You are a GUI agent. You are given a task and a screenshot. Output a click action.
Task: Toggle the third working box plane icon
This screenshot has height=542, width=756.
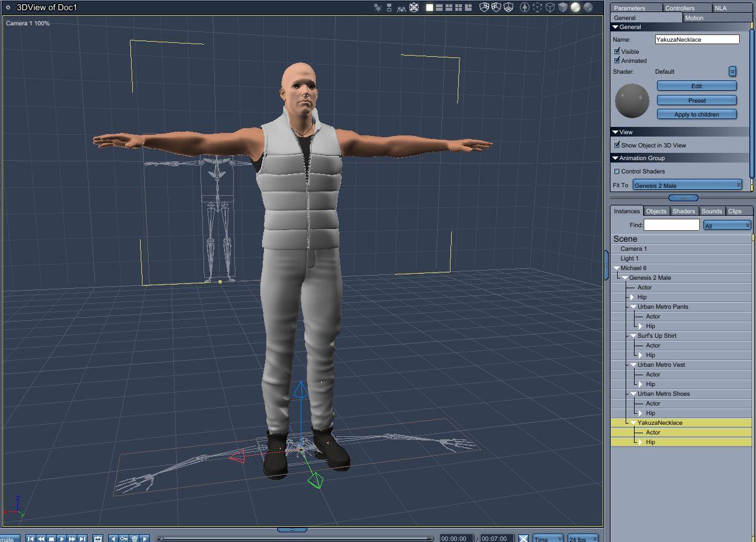point(508,7)
